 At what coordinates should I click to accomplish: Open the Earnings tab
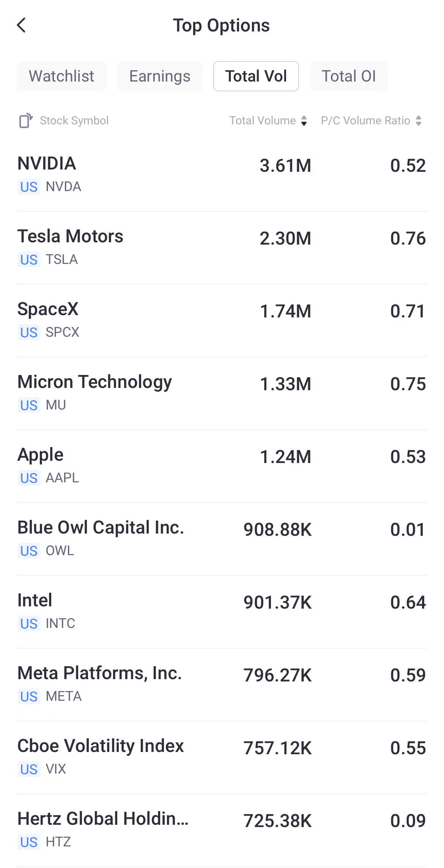tap(160, 76)
